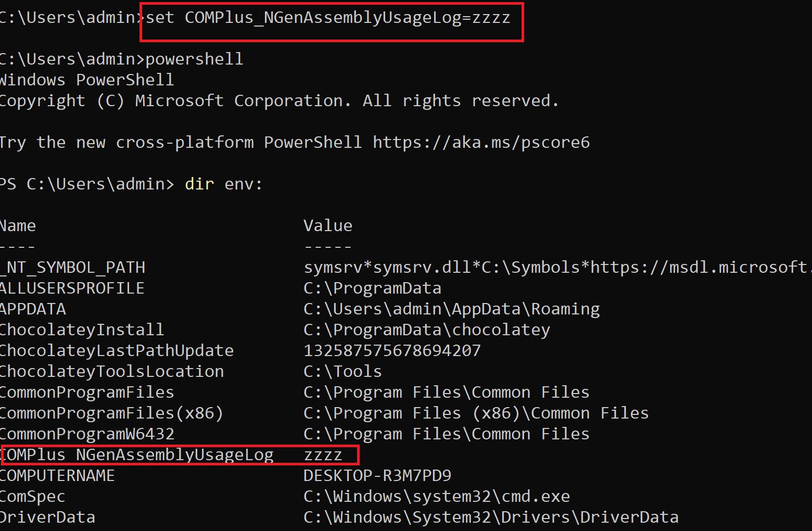Select the DESKTOP-R3M7PD9 computer name
Viewport: 812px width, 531px height.
click(378, 475)
